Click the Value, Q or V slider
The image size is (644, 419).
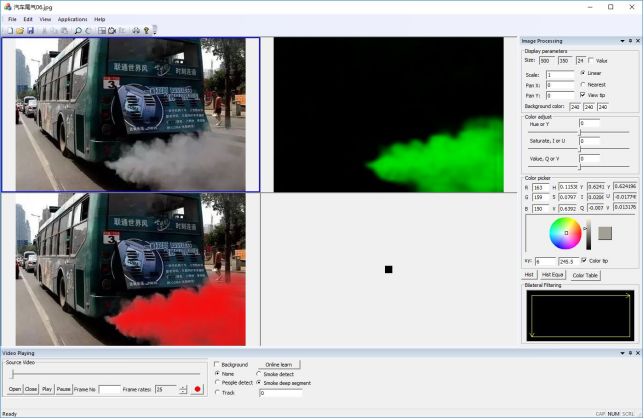click(x=579, y=167)
